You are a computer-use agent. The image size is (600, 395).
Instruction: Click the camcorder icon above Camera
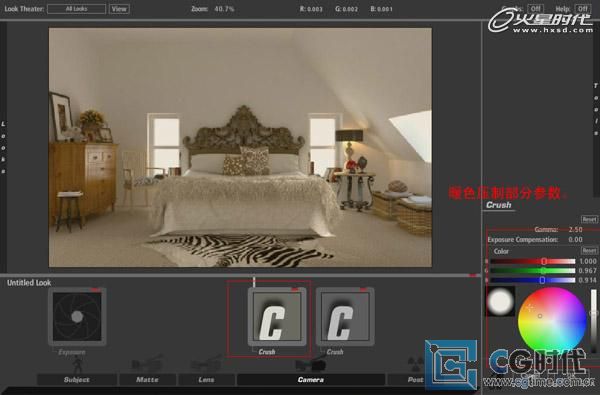click(310, 364)
